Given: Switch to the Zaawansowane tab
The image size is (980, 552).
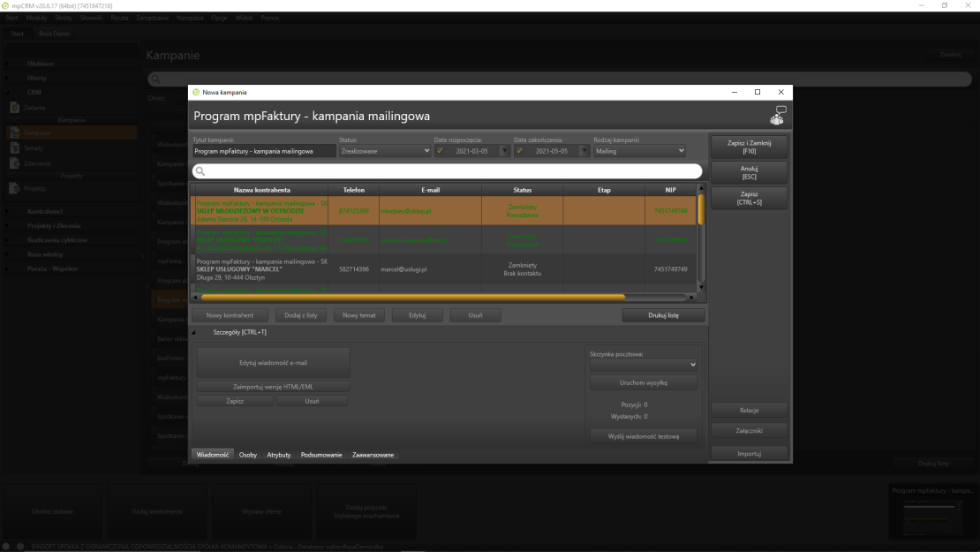Looking at the screenshot, I should click(373, 455).
